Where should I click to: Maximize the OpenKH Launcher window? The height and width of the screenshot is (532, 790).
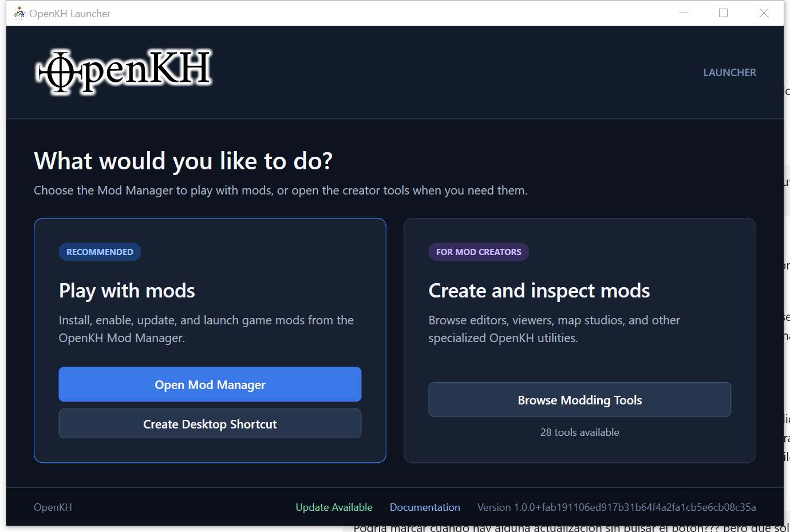724,13
